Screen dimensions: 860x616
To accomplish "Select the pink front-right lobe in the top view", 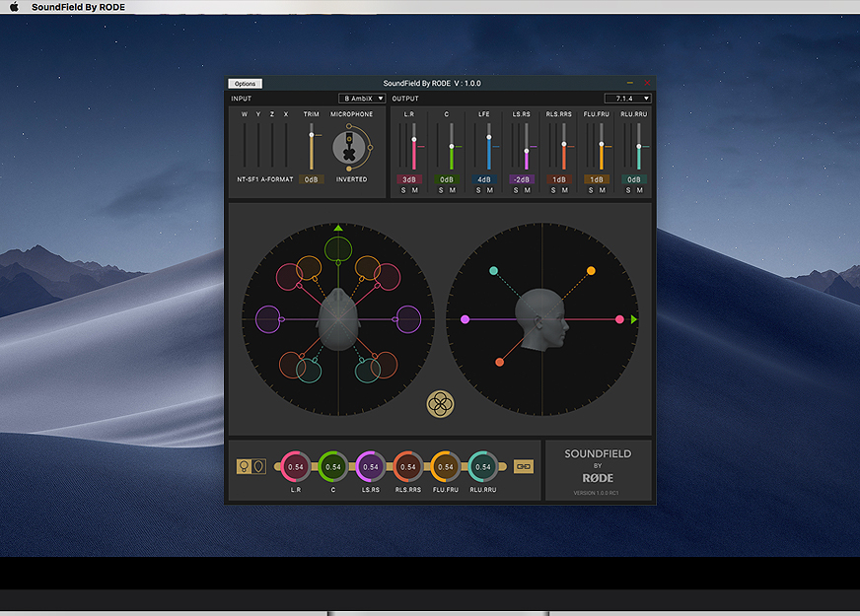I will pos(388,277).
